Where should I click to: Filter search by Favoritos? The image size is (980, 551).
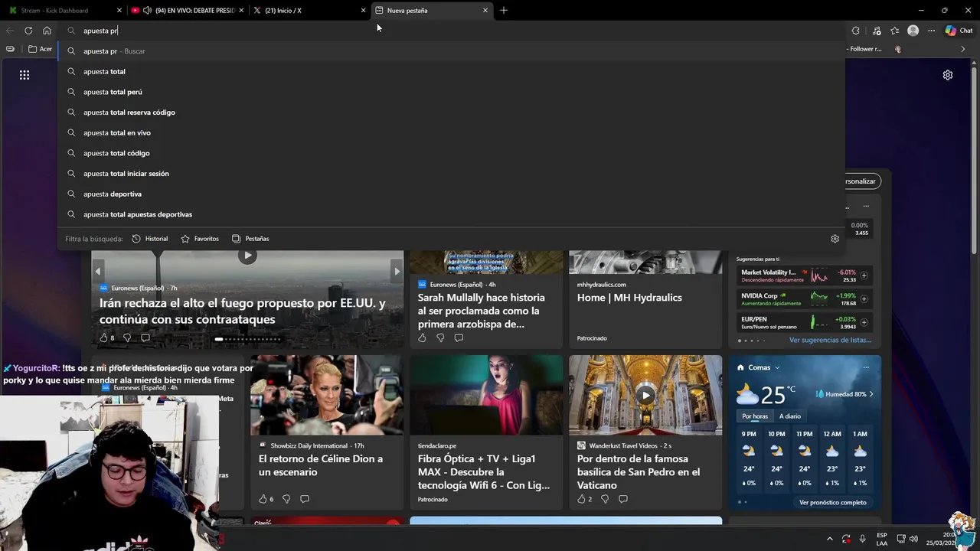pos(200,239)
